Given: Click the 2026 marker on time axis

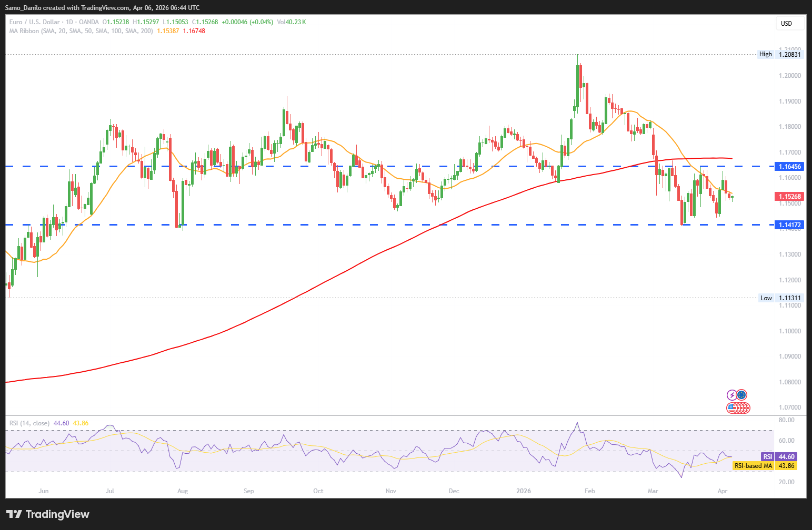Looking at the screenshot, I should pos(524,491).
